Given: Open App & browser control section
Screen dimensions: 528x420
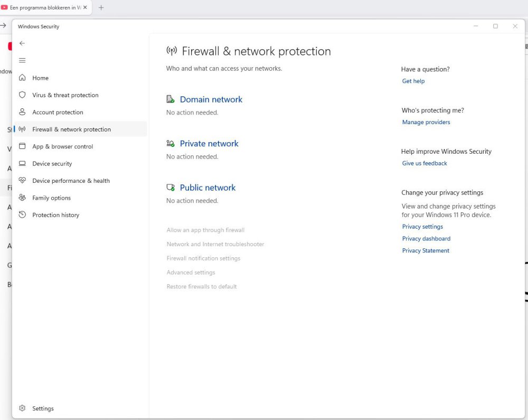Looking at the screenshot, I should (81, 146).
